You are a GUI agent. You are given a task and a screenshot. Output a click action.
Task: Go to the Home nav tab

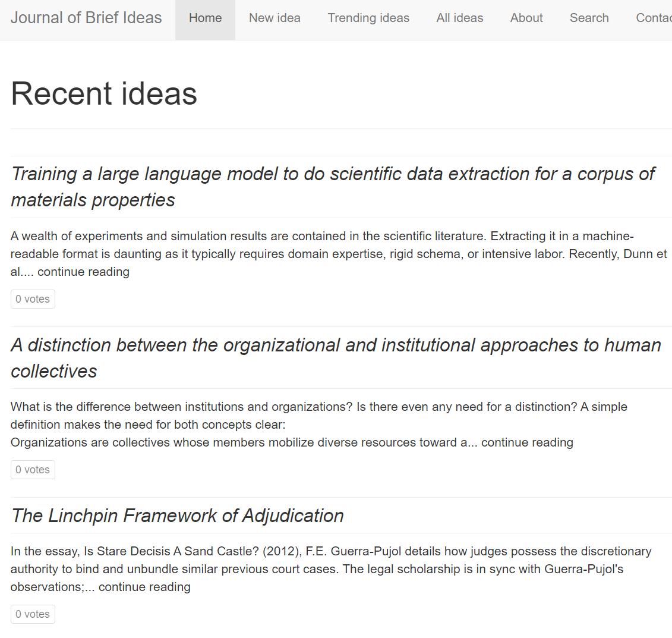click(x=205, y=18)
